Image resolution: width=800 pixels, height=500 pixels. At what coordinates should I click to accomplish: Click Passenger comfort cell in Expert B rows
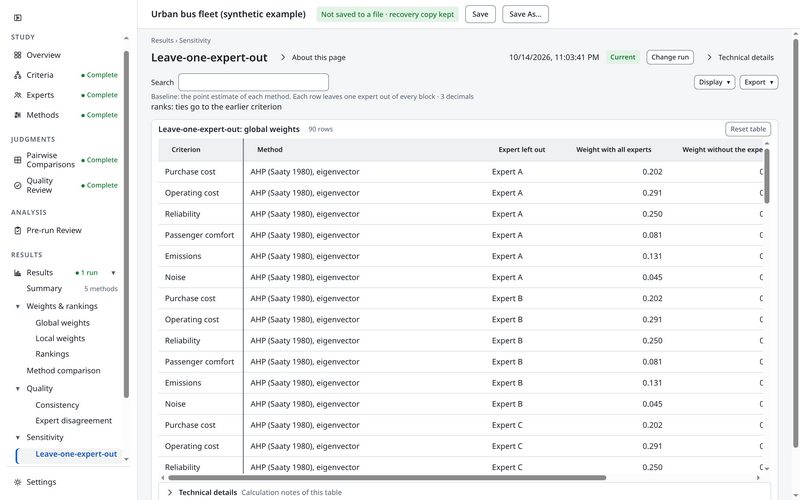pyautogui.click(x=199, y=362)
